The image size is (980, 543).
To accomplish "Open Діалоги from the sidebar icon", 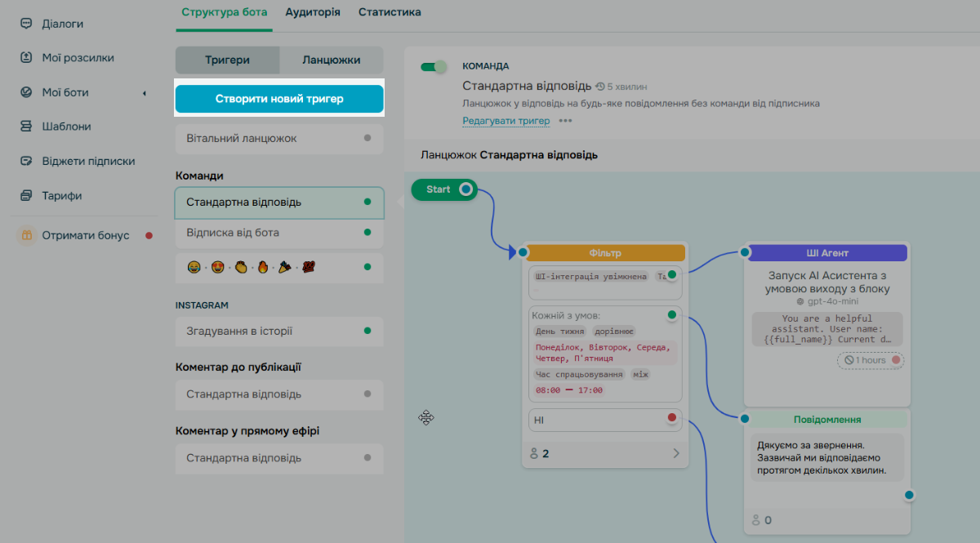I will (25, 24).
